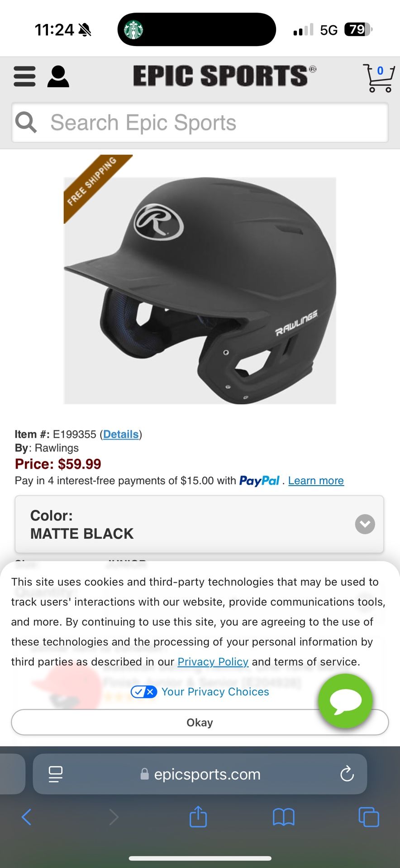Viewport: 400px width, 868px height.
Task: Tap the Rawlings helmet product image
Action: pos(200,291)
